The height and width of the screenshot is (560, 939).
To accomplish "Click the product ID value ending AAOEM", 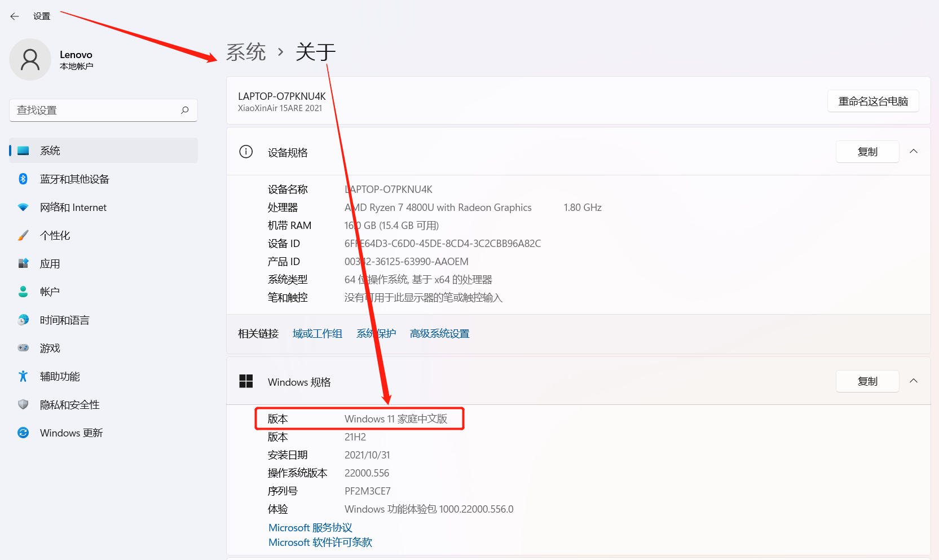I will (407, 262).
